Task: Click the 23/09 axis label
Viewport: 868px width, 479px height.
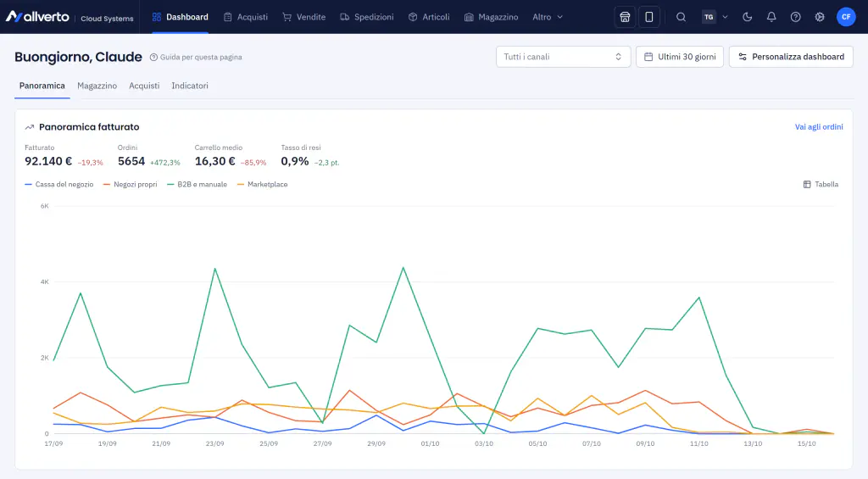Action: coord(214,443)
